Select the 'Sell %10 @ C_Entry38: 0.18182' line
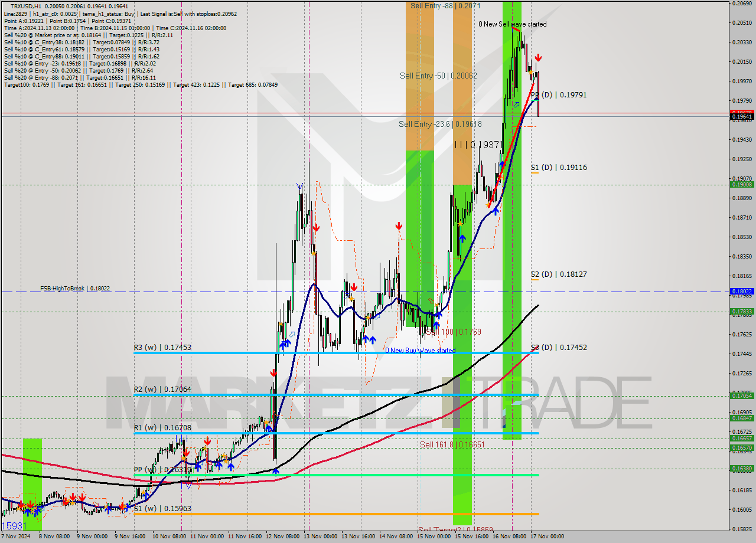 click(x=82, y=42)
